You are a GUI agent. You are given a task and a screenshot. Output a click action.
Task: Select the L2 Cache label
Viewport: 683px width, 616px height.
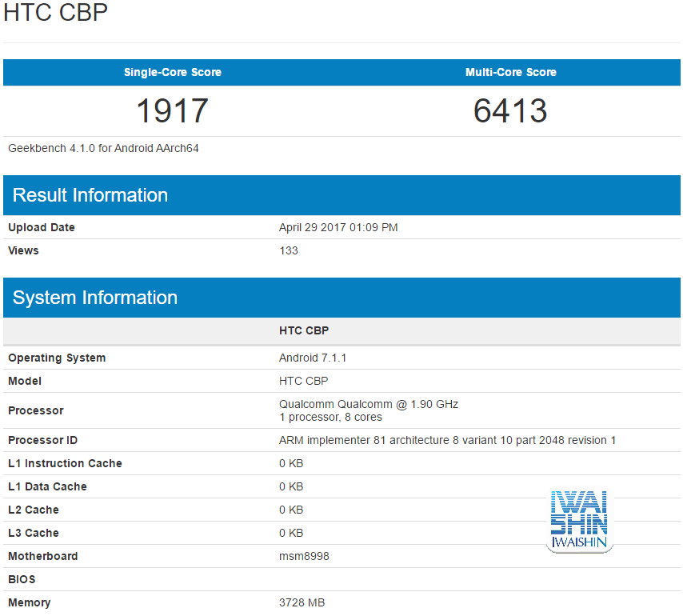point(34,510)
